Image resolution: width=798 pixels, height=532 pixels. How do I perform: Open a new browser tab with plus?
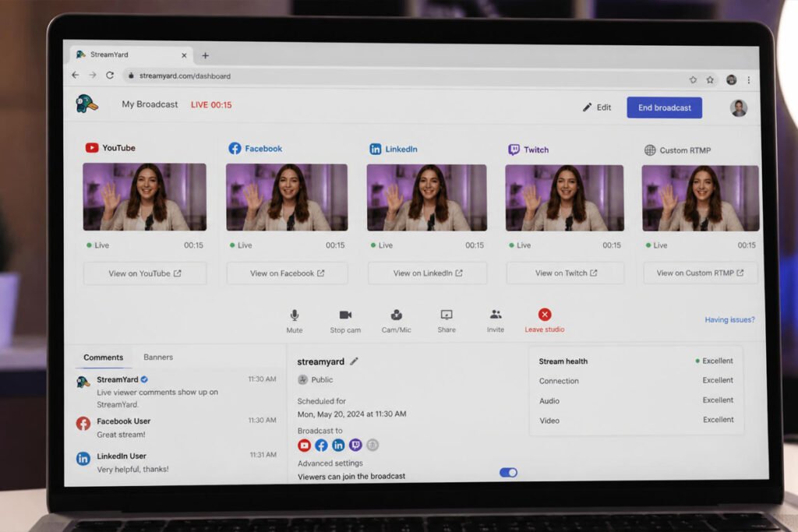coord(205,55)
